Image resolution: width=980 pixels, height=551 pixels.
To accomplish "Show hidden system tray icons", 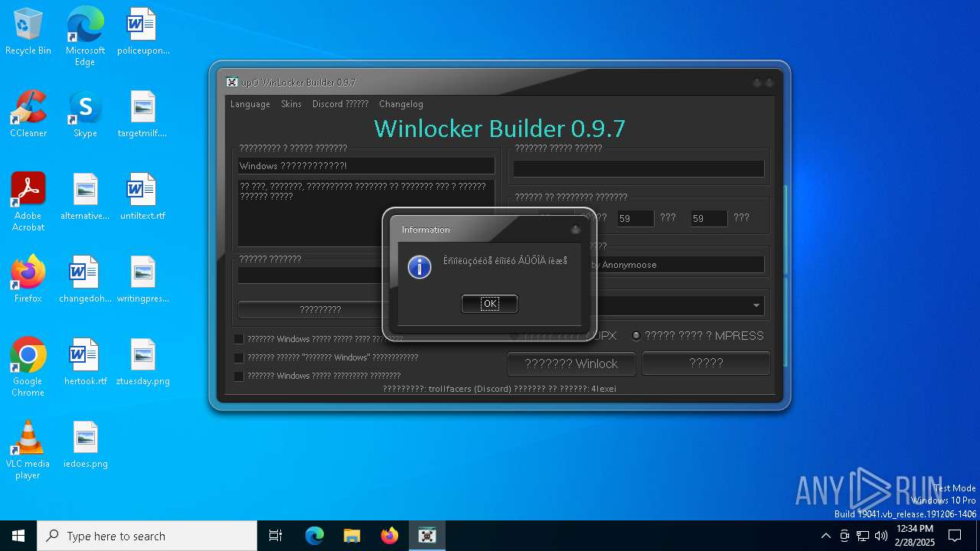I will tap(825, 536).
